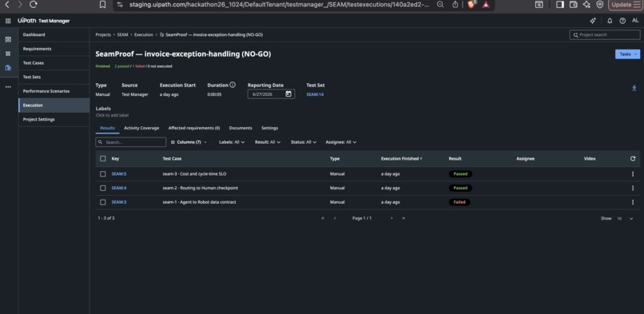Viewport: 644px width, 314px height.
Task: Open Requirements in the sidebar
Action: click(54, 49)
